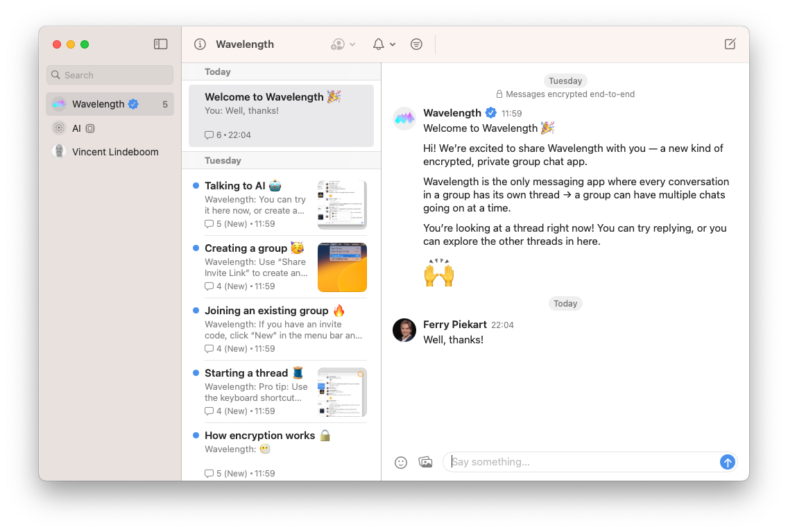Click verified badge next to message sender Wavelength
This screenshot has width=788, height=532.
491,113
